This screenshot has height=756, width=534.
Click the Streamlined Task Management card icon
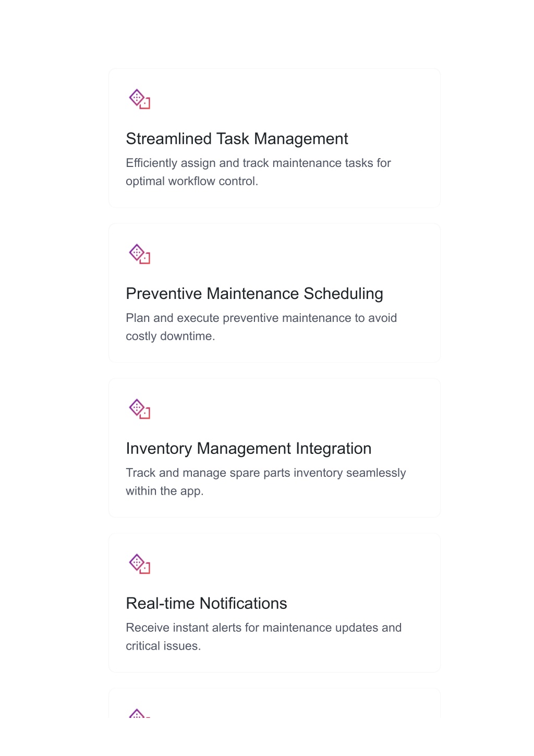pyautogui.click(x=139, y=99)
